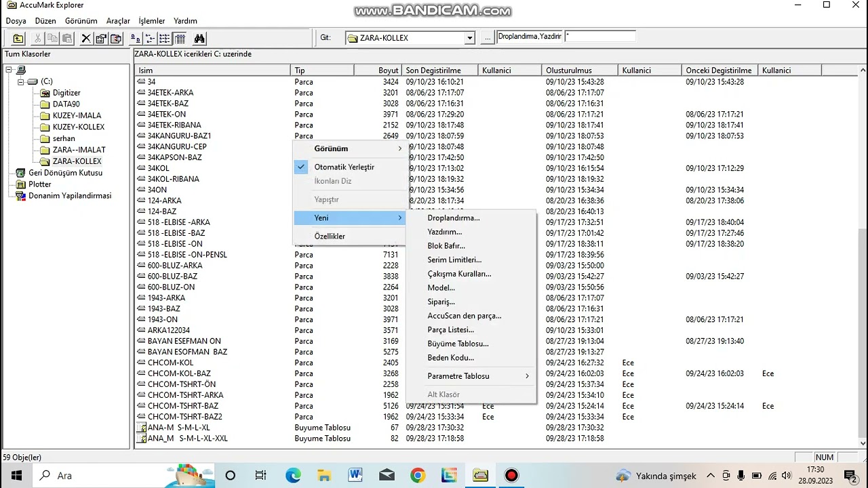Open the İşlemler menu
Image resolution: width=868 pixels, height=488 pixels.
click(152, 21)
